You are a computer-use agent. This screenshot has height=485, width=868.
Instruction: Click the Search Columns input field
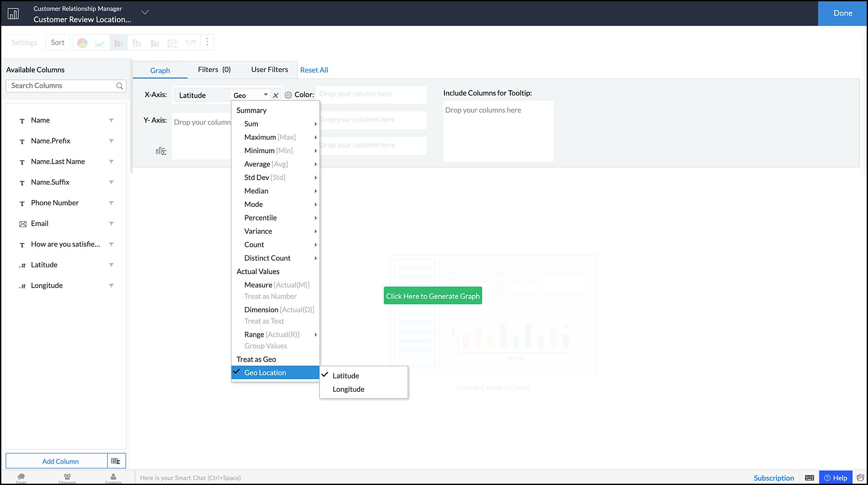coord(61,86)
